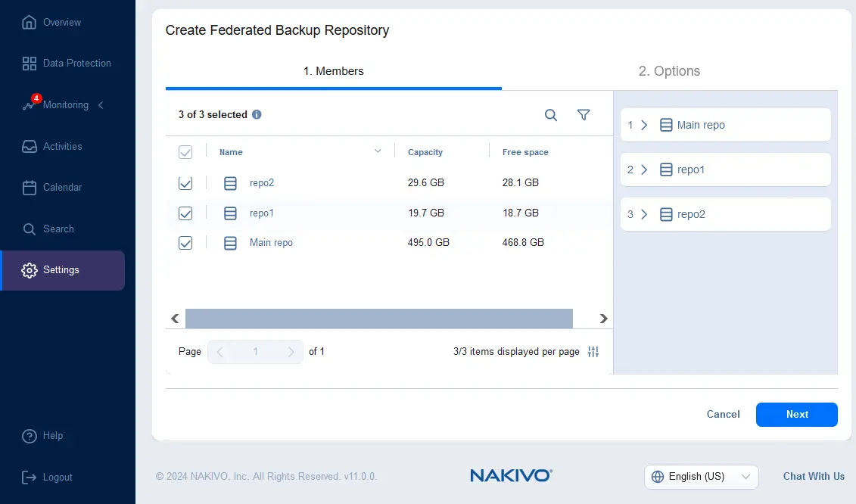Click the 18.7 GB free space cell
The image size is (856, 504).
520,213
